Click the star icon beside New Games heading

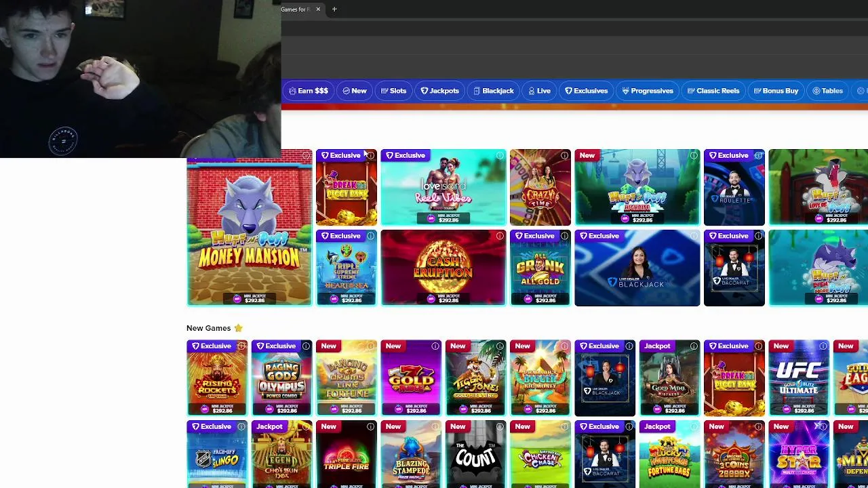tap(238, 328)
